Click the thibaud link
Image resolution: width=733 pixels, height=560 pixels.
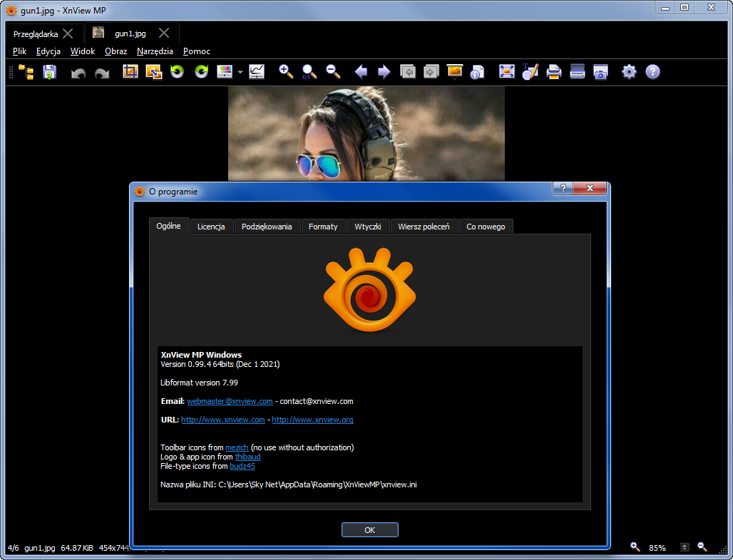click(247, 457)
